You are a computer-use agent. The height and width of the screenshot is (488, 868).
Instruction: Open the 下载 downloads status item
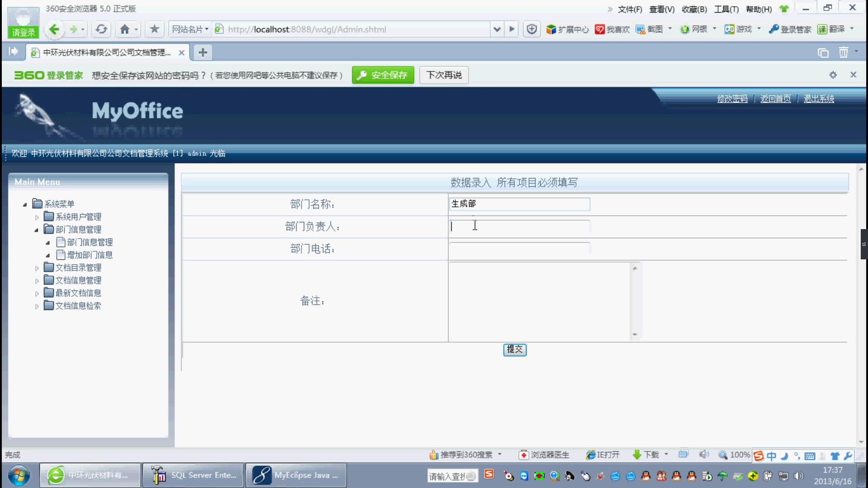tap(646, 455)
